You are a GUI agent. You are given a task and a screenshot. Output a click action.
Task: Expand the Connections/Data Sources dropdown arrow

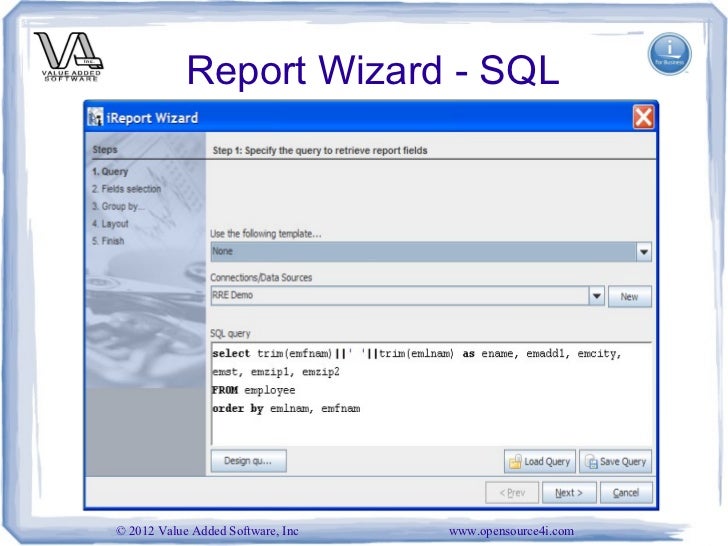[597, 296]
